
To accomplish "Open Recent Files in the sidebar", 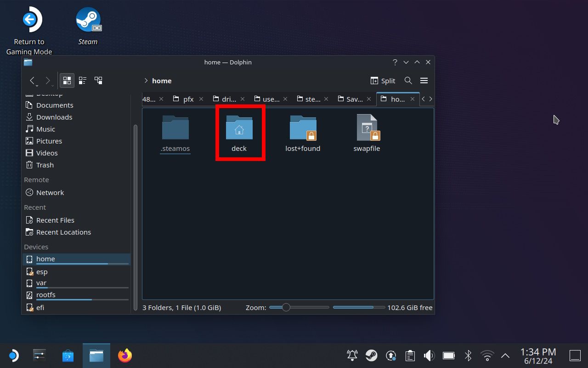I will [x=55, y=220].
